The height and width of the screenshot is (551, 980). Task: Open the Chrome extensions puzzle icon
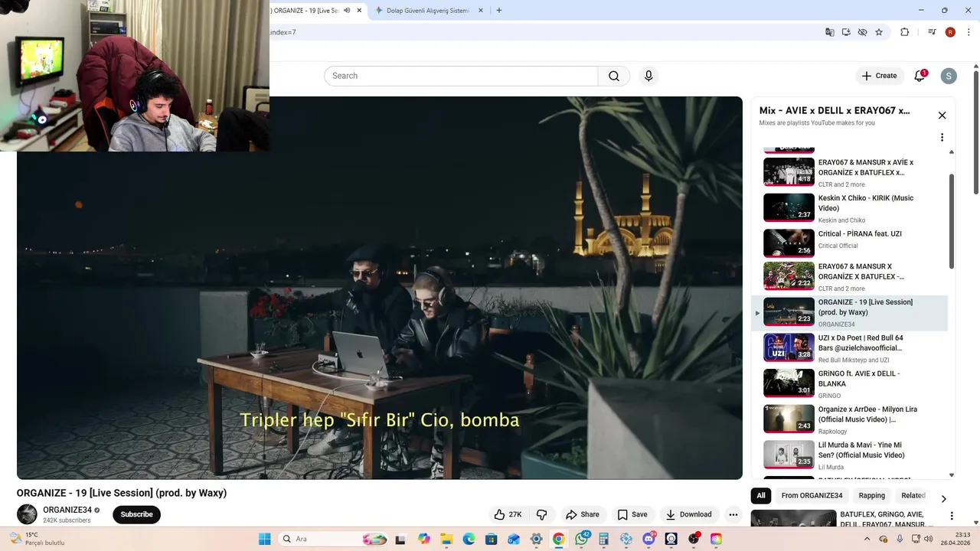click(905, 32)
